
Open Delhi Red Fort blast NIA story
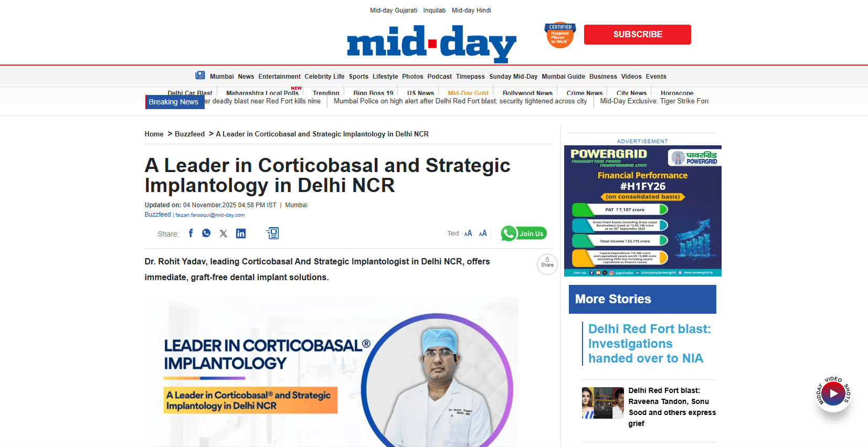point(649,344)
